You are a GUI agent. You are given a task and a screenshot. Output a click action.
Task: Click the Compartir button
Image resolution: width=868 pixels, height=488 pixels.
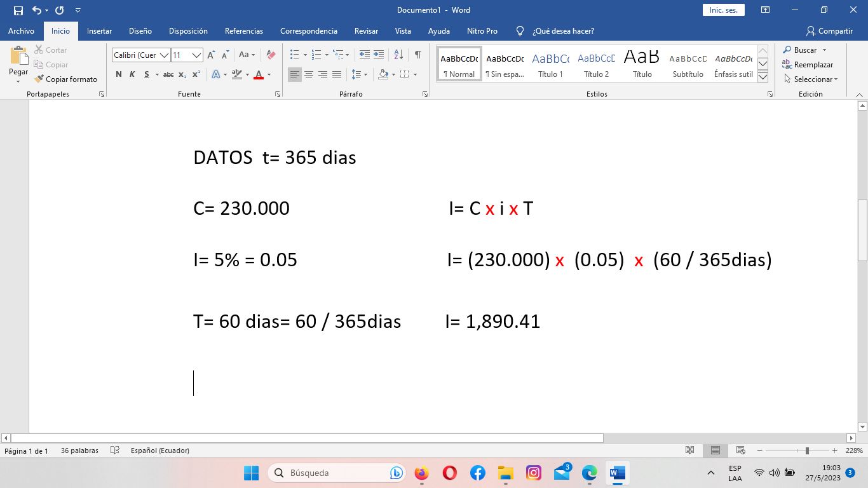coord(830,30)
